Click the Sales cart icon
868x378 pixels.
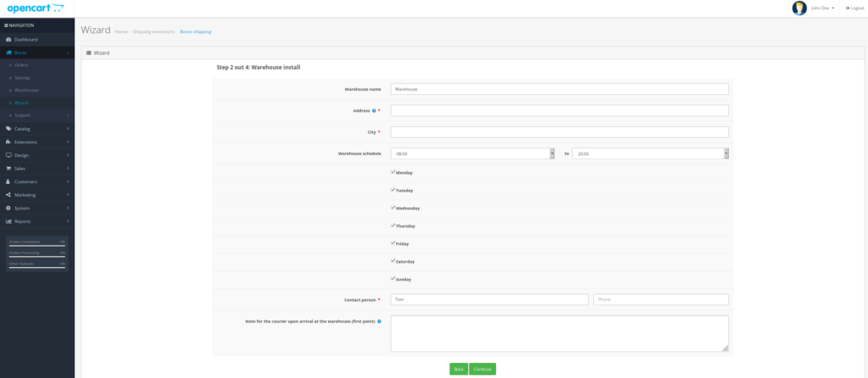pyautogui.click(x=8, y=169)
